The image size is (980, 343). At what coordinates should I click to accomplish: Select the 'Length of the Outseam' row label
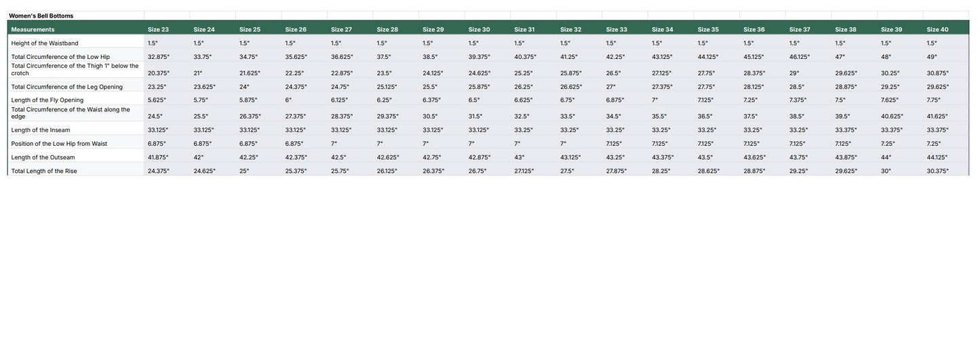tap(43, 157)
